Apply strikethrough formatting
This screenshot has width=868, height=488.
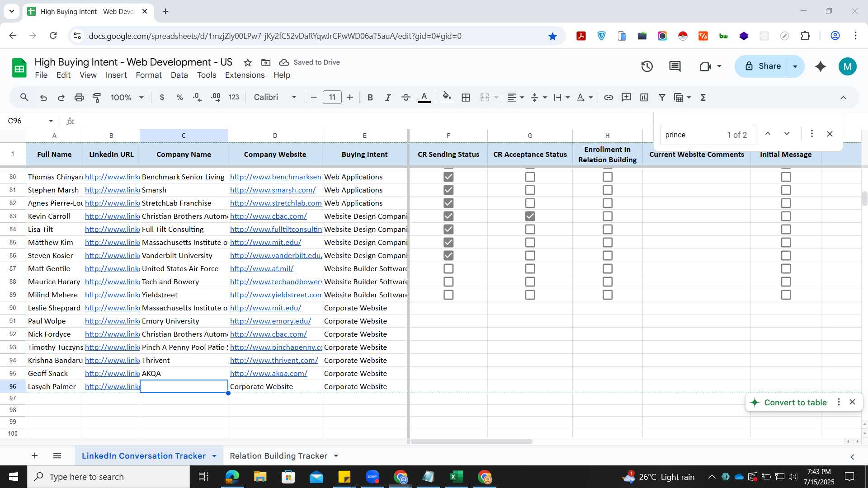pyautogui.click(x=406, y=98)
